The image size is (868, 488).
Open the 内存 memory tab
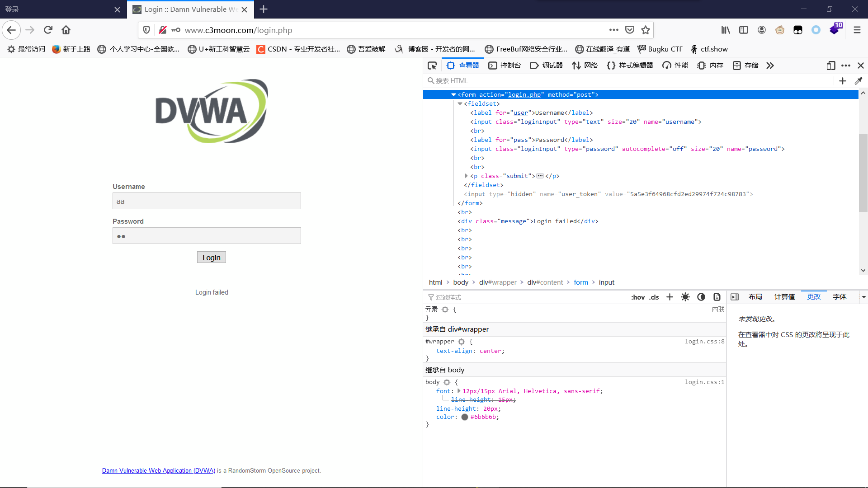[710, 66]
